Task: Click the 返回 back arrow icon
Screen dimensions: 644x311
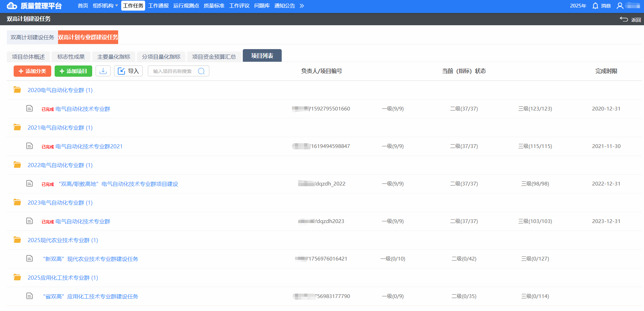Action: click(x=624, y=19)
